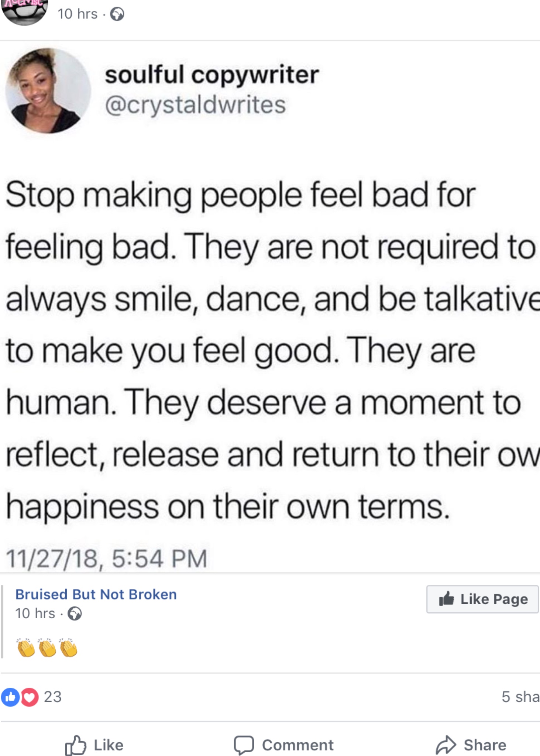
Task: Like the post with the bottom Like button
Action: (x=94, y=745)
